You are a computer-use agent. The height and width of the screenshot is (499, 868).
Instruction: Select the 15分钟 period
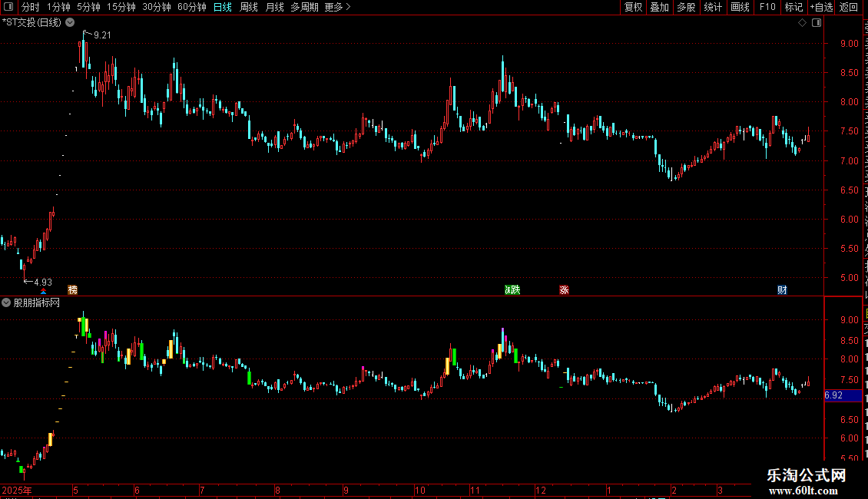121,7
